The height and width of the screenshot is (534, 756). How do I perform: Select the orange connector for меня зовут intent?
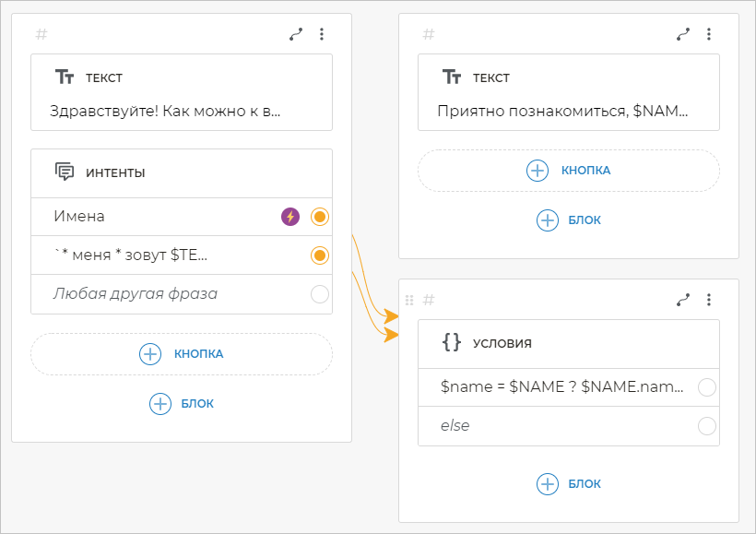point(320,255)
